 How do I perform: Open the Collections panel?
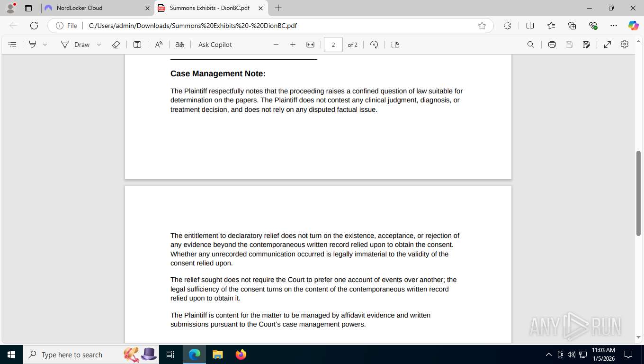coord(572,26)
